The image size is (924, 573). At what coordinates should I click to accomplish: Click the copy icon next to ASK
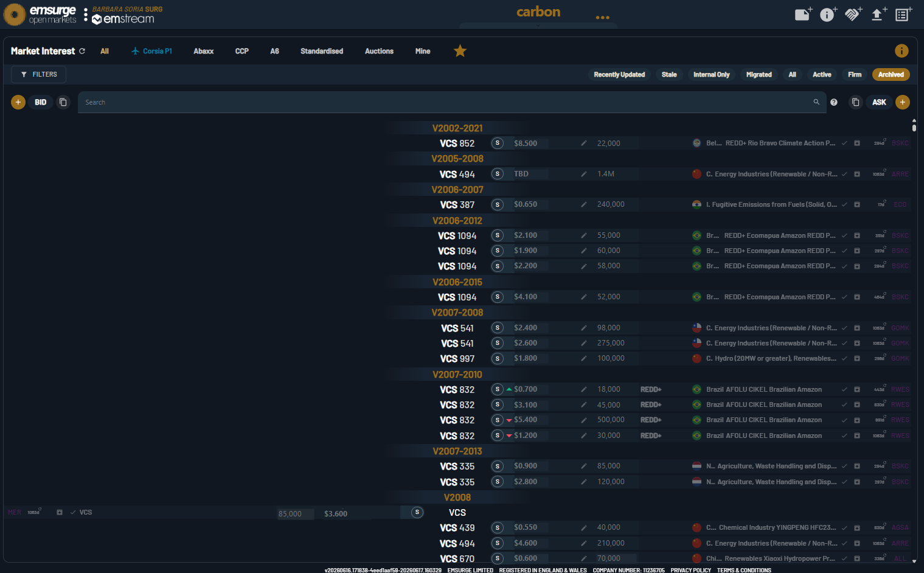coord(855,102)
